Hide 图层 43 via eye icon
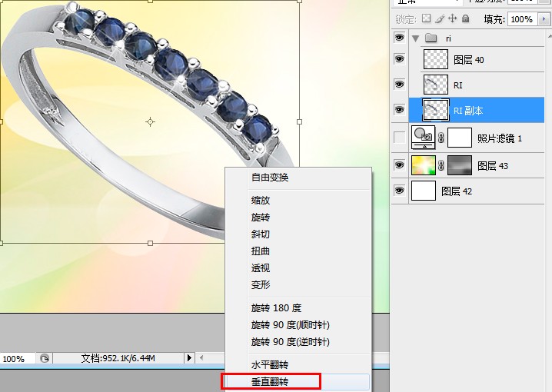 [x=399, y=164]
